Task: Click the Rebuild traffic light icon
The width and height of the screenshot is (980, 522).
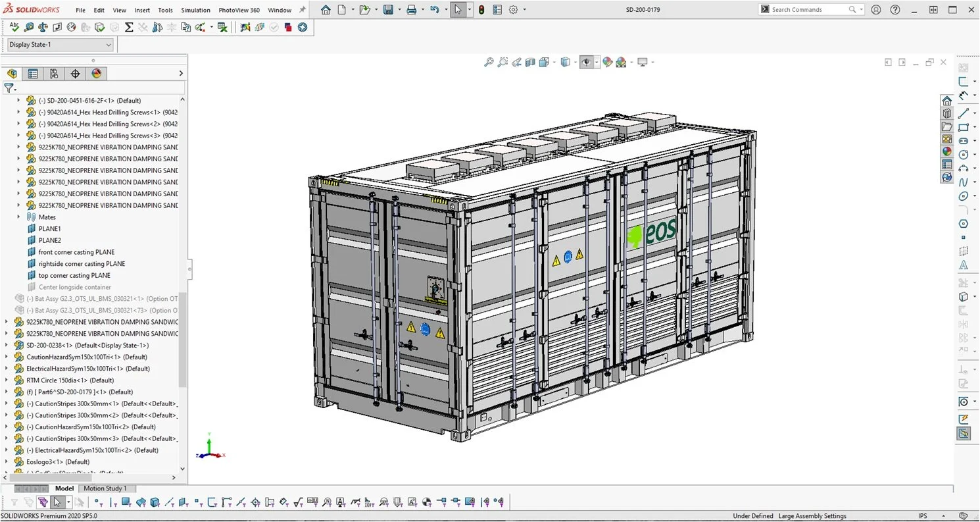Action: tap(481, 10)
